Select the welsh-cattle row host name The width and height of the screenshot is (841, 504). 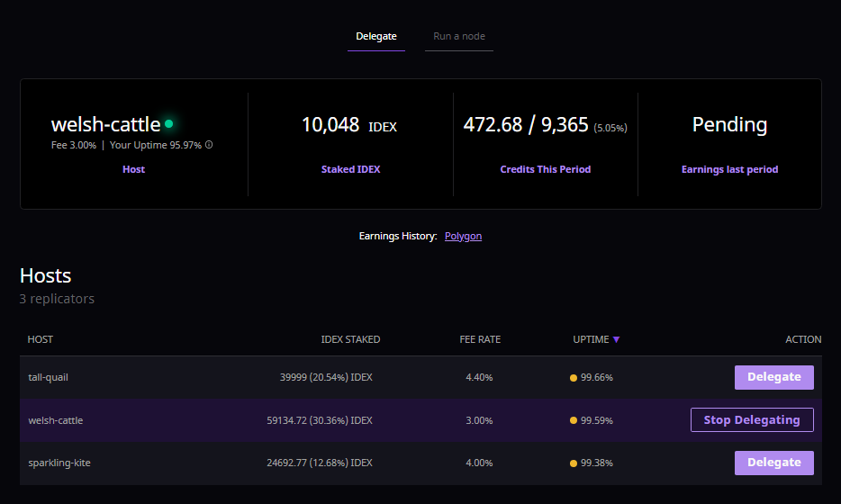[x=56, y=420]
